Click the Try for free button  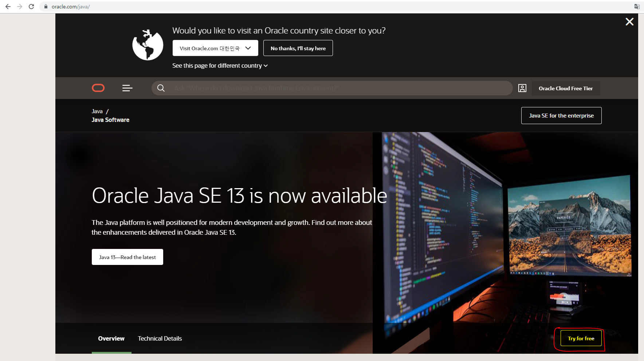(x=581, y=338)
